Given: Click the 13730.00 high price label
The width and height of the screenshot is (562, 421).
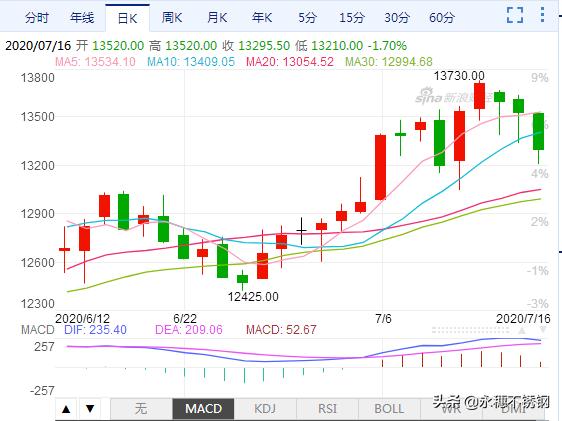Looking at the screenshot, I should click(459, 76).
